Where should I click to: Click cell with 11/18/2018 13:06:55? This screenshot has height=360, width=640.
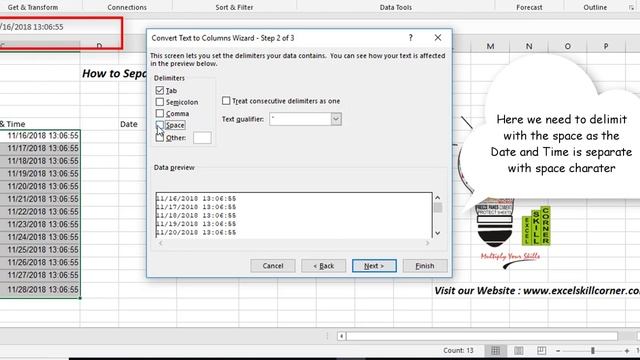(x=40, y=161)
